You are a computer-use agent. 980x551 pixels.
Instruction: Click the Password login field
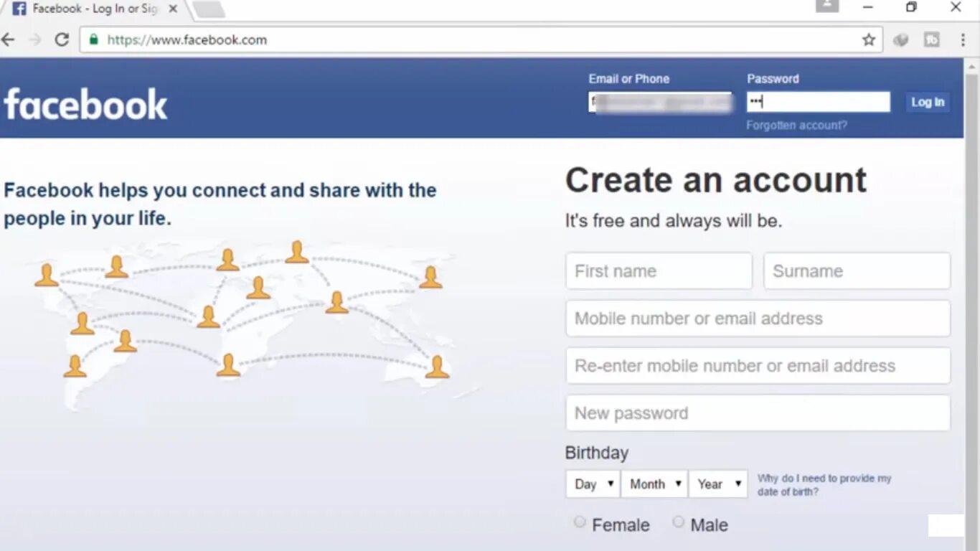coord(818,102)
